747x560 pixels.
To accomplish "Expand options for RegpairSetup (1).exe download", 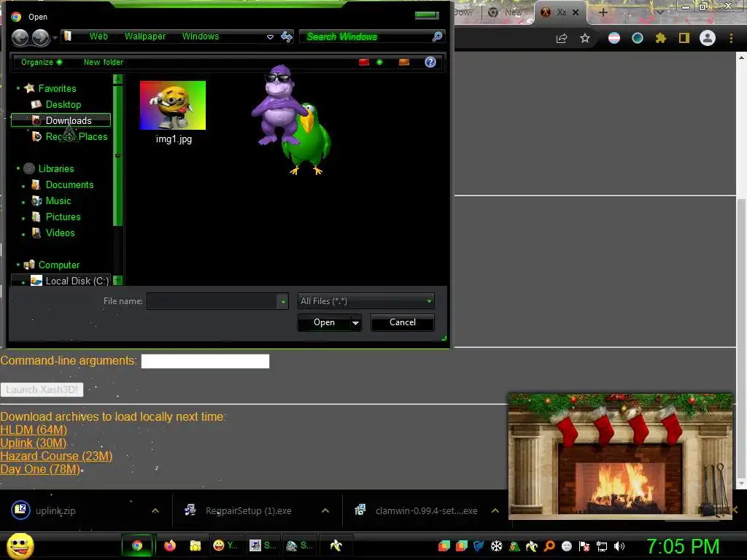I will 325,510.
